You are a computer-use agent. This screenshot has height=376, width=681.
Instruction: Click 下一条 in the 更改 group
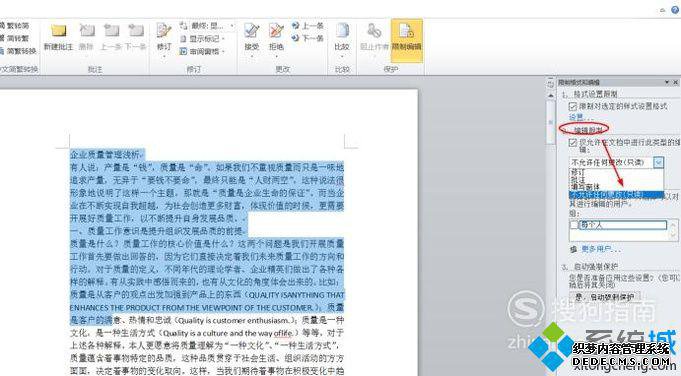pos(308,39)
